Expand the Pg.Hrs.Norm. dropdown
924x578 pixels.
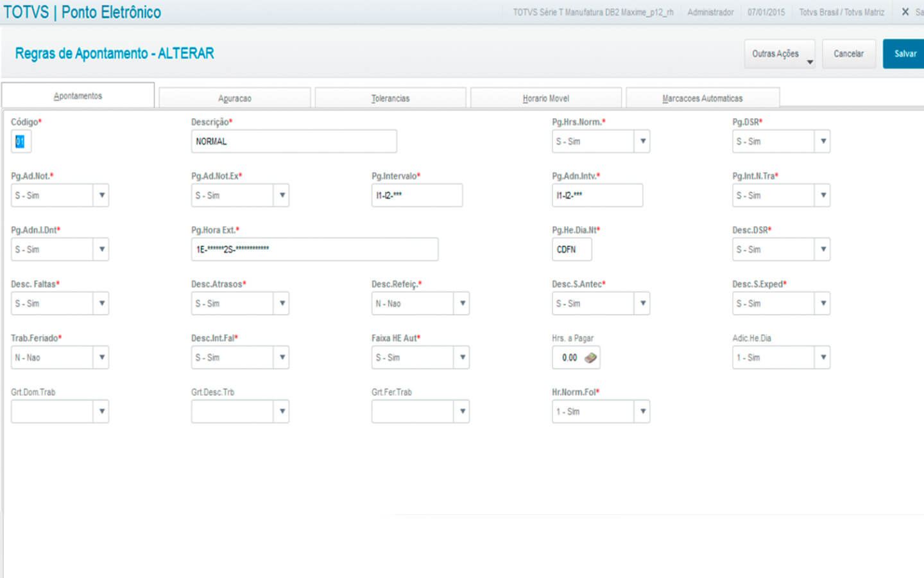(642, 141)
